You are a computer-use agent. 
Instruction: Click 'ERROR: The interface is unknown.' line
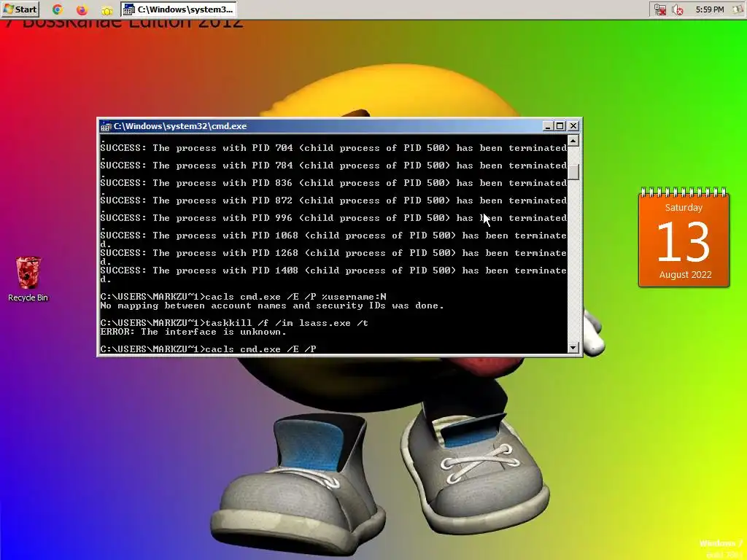193,332
